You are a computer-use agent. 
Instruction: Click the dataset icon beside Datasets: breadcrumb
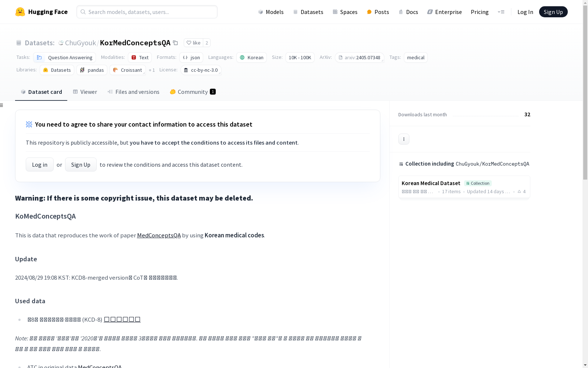(x=19, y=43)
